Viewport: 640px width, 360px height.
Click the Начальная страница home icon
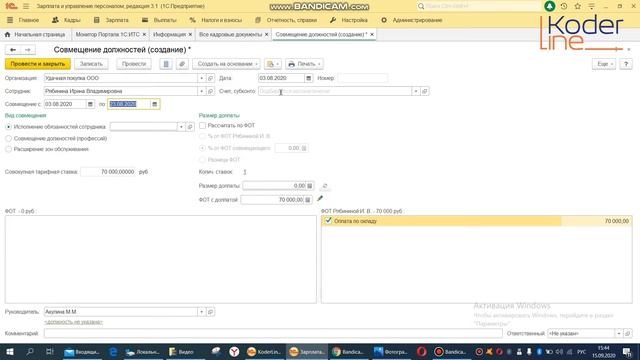(7, 34)
